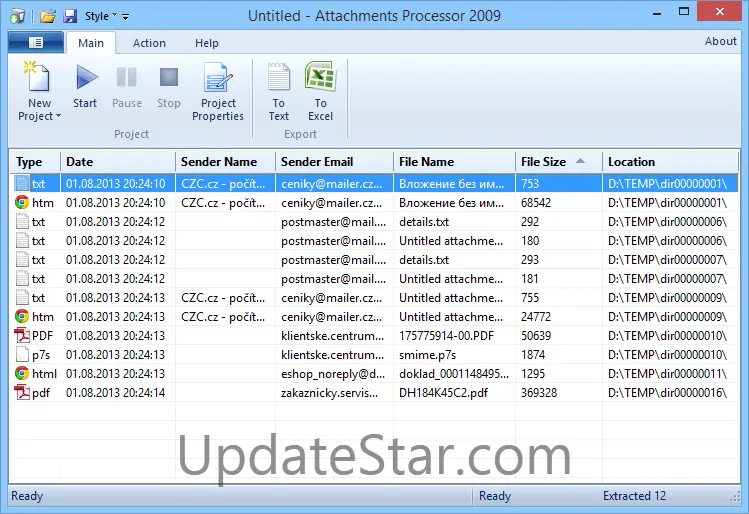Toggle sort arrow on File Size header
The width and height of the screenshot is (749, 514).
pos(580,161)
